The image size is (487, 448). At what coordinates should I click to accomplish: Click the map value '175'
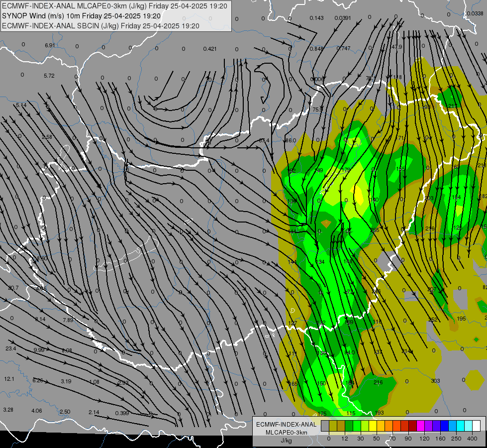point(322,414)
